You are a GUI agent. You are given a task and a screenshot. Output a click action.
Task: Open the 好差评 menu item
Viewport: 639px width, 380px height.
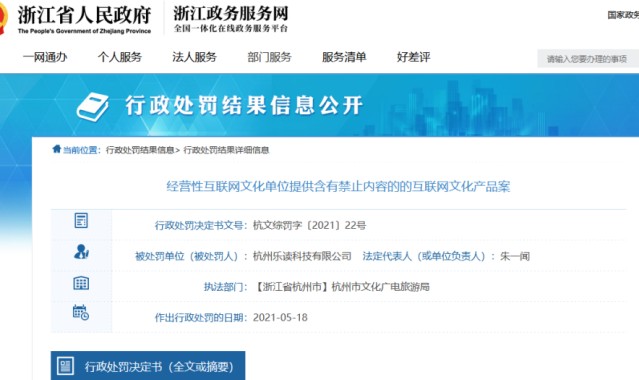click(414, 57)
